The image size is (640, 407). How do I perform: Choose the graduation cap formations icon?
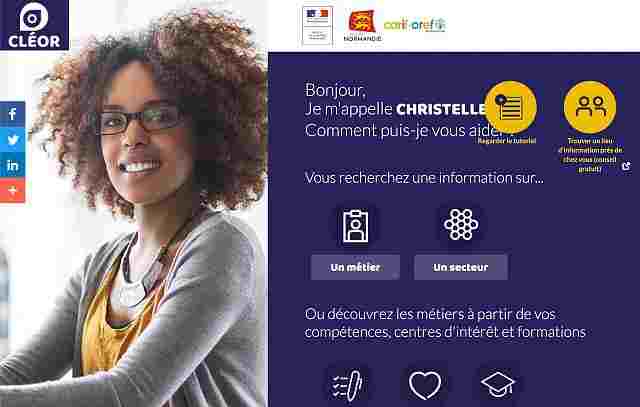click(498, 384)
